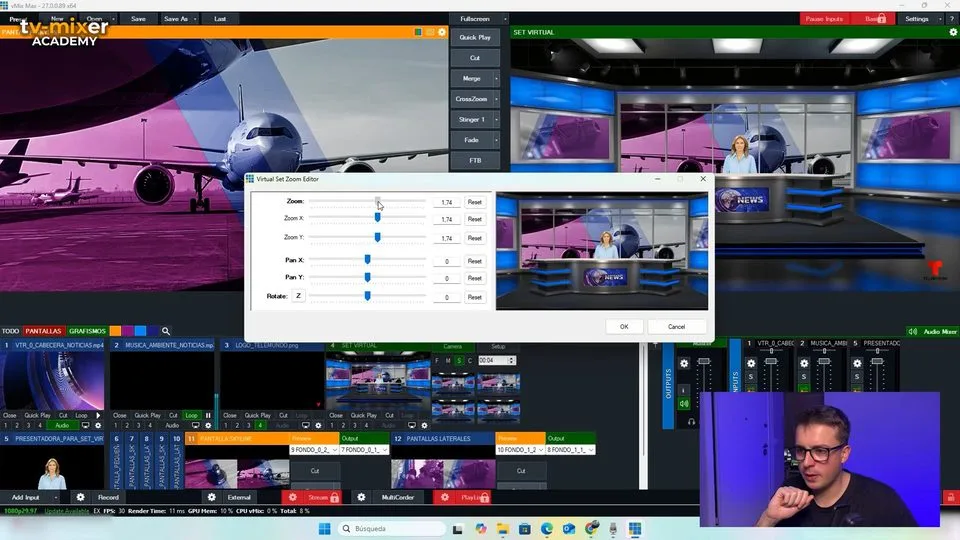The width and height of the screenshot is (960, 540).
Task: Open the SET VIRTUAL output settings gear
Action: [953, 32]
